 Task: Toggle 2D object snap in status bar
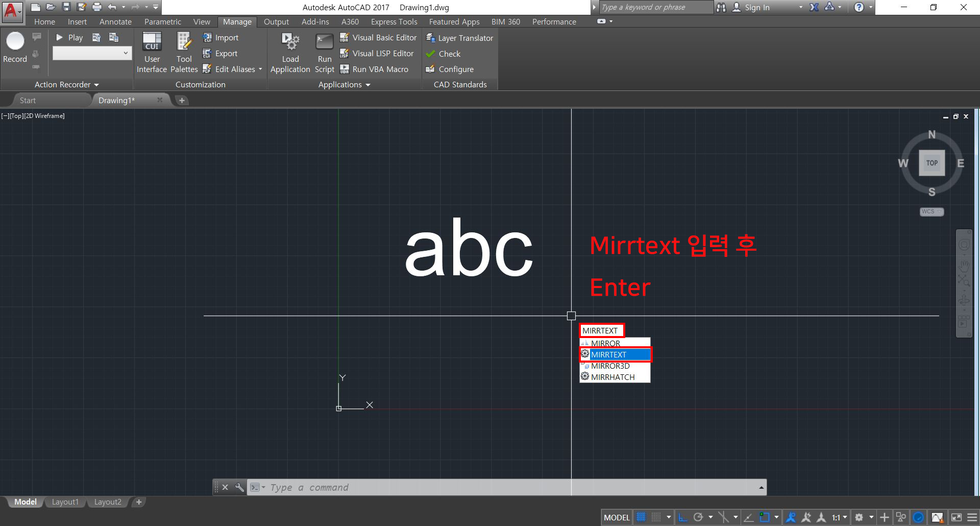[764, 517]
